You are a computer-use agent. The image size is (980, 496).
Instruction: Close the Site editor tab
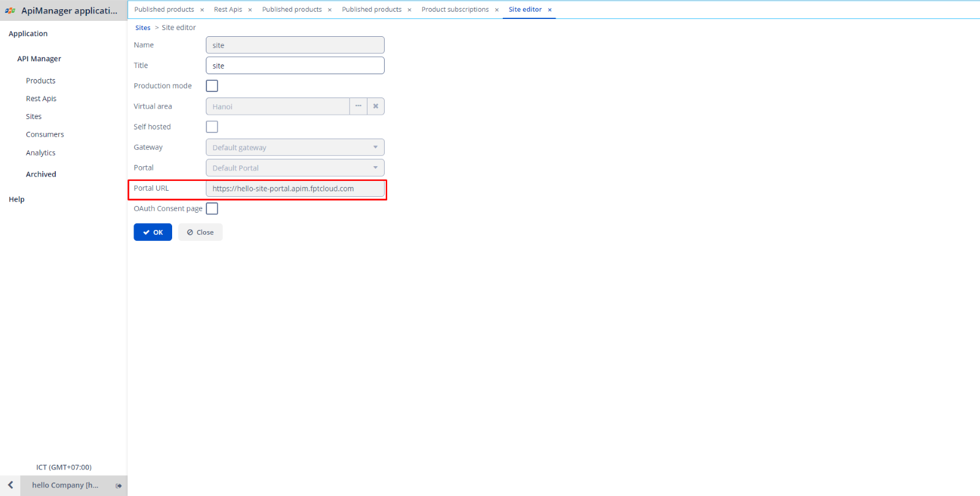550,10
